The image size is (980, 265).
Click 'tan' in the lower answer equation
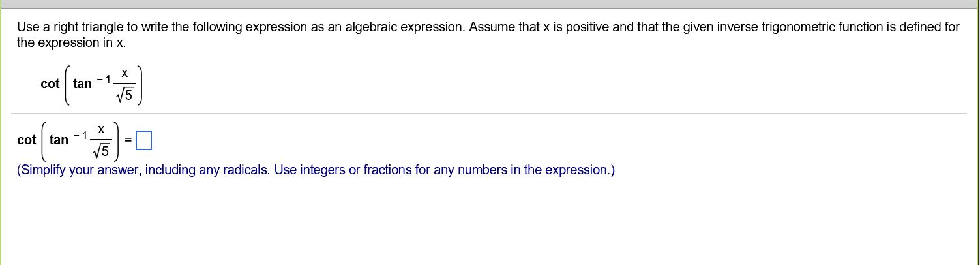pos(59,140)
